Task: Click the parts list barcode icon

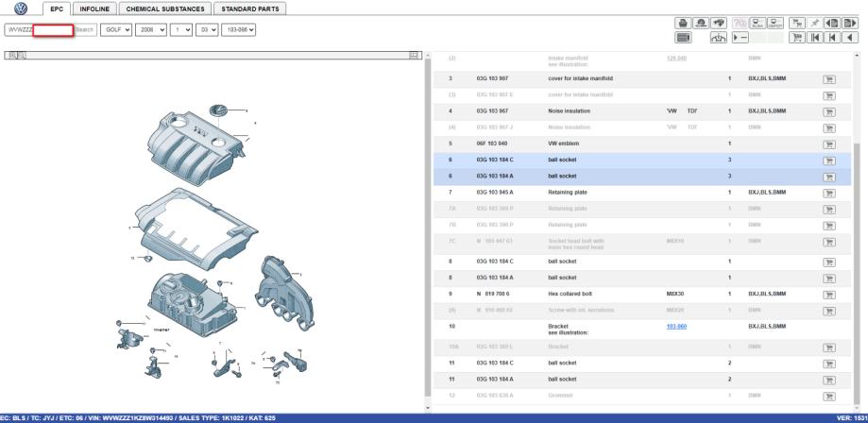Action: coord(683,37)
